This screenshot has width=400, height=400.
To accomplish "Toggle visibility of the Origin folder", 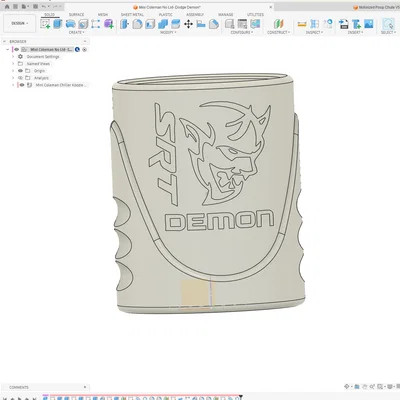I will [20, 71].
